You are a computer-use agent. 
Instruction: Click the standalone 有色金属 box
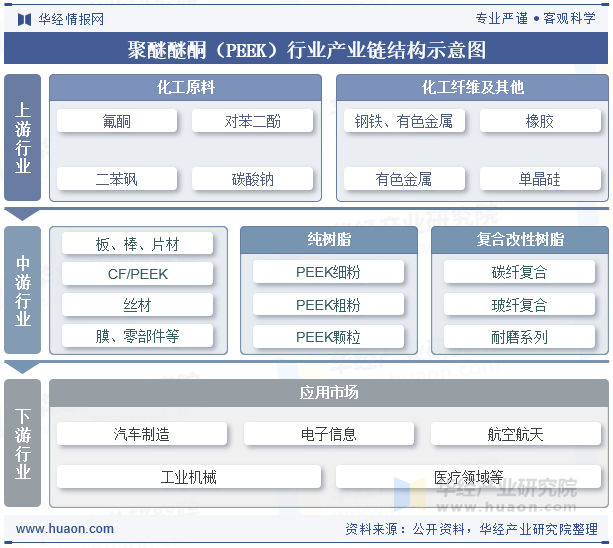click(x=404, y=179)
